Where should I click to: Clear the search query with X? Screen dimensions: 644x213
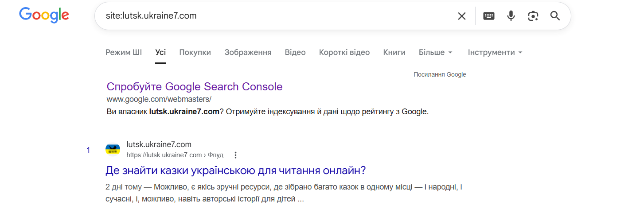click(462, 16)
